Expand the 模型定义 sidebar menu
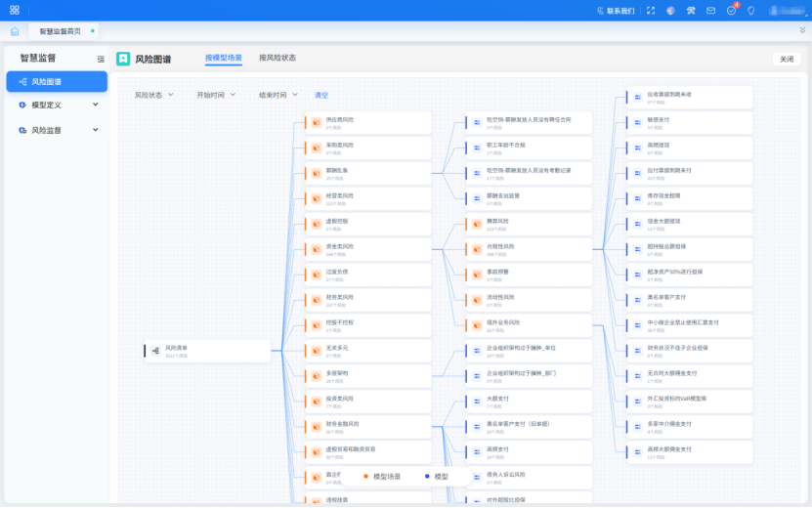 [57, 106]
